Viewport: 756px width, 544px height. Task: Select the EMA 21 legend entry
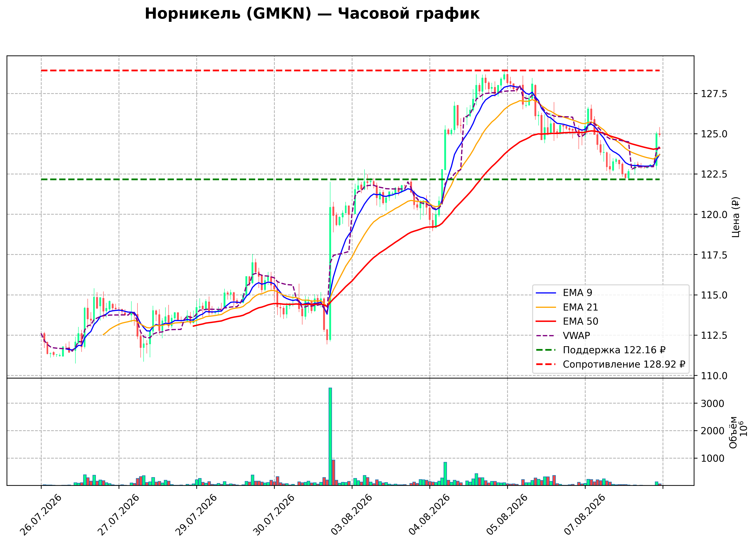tap(567, 307)
